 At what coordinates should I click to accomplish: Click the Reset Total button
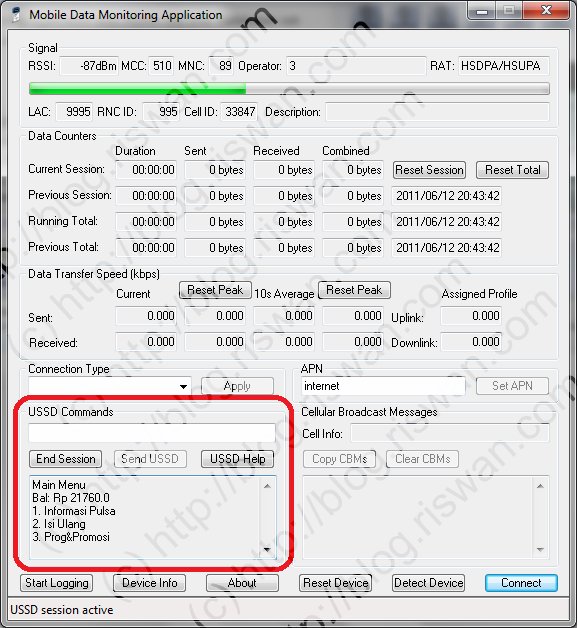coord(512,170)
